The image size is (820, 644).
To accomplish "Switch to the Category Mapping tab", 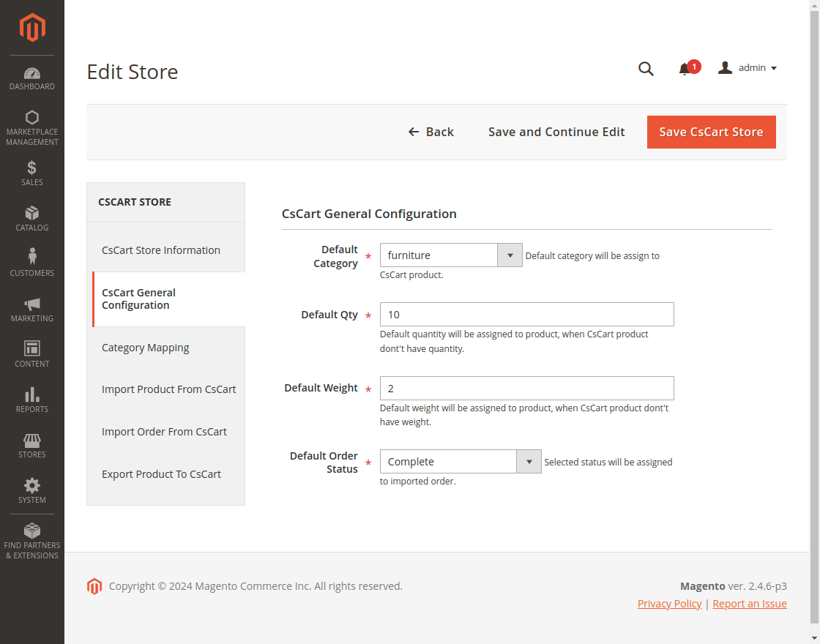I will pos(146,348).
